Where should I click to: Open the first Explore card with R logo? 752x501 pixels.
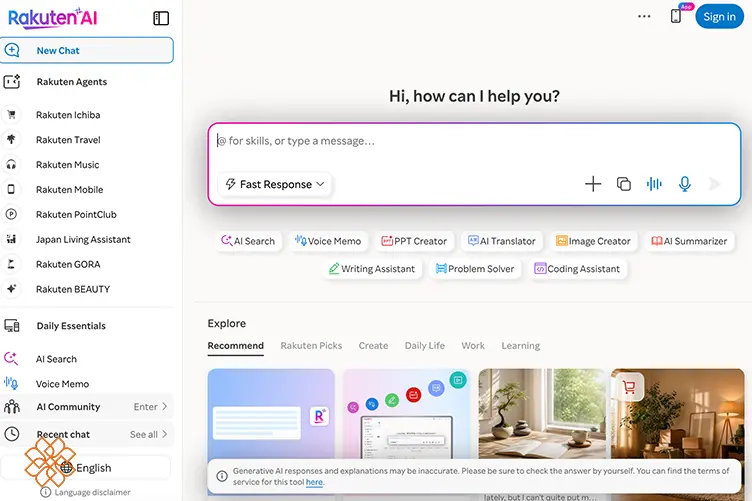pos(271,414)
